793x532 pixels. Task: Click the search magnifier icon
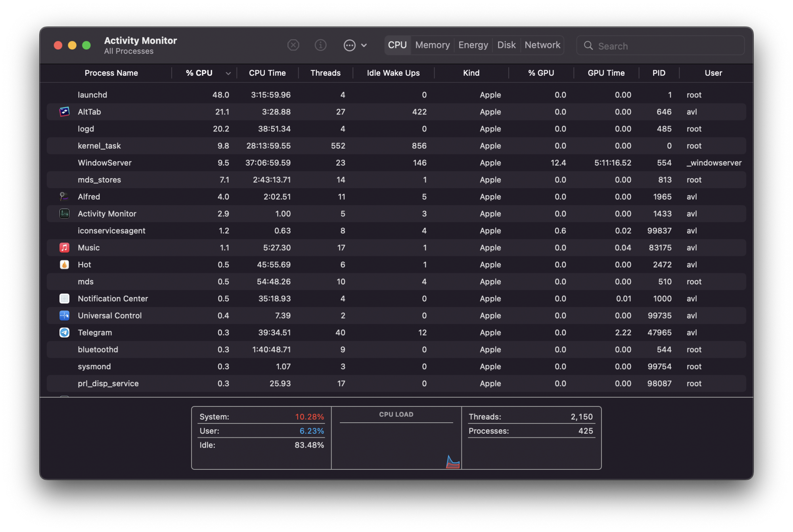(x=588, y=46)
